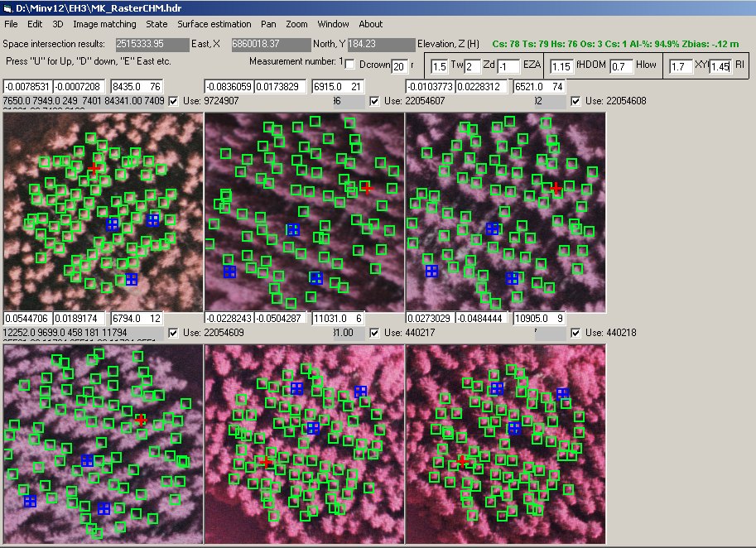The height and width of the screenshot is (548, 756).
Task: Open the Image matching menu
Action: pos(104,24)
